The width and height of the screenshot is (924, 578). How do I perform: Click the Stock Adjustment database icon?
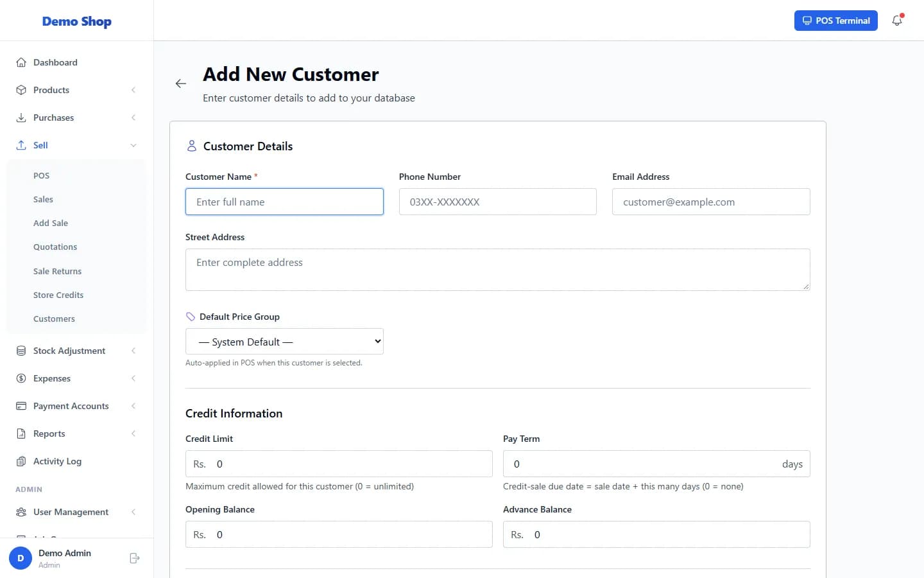point(21,351)
